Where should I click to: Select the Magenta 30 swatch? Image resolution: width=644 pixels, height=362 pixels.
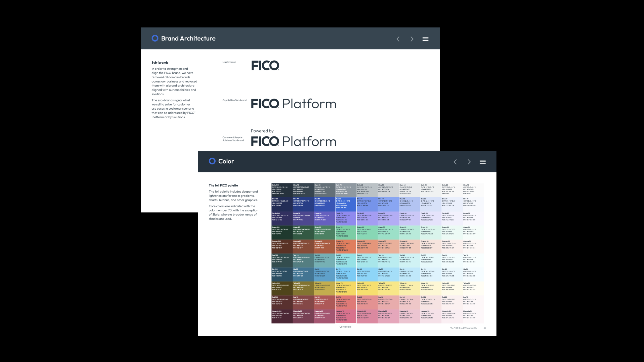pyautogui.click(x=431, y=316)
